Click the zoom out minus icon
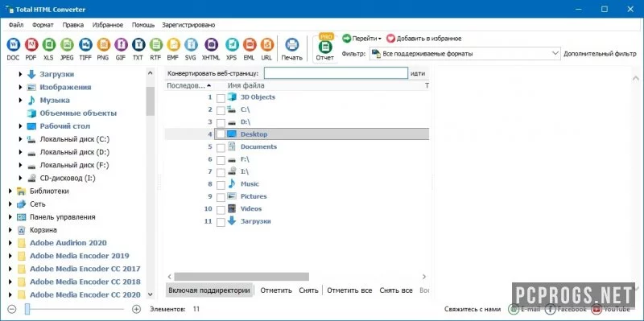644x321 pixels. pyautogui.click(x=12, y=309)
